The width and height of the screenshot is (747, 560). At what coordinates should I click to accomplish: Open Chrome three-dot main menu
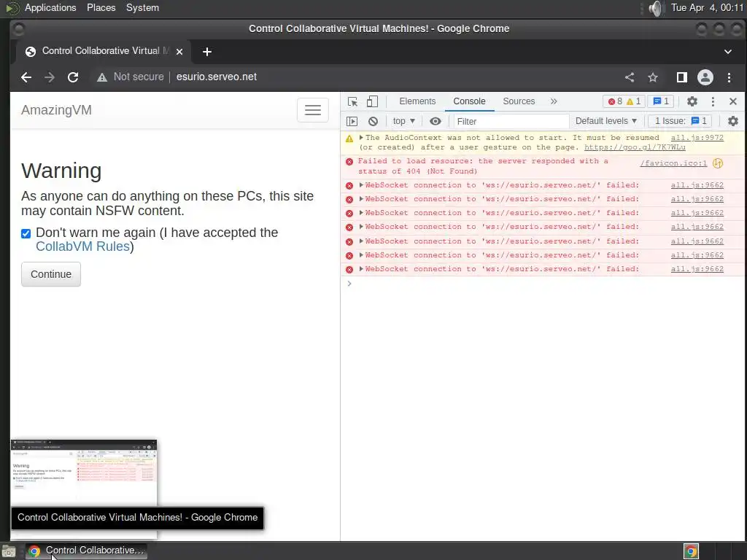tap(729, 77)
